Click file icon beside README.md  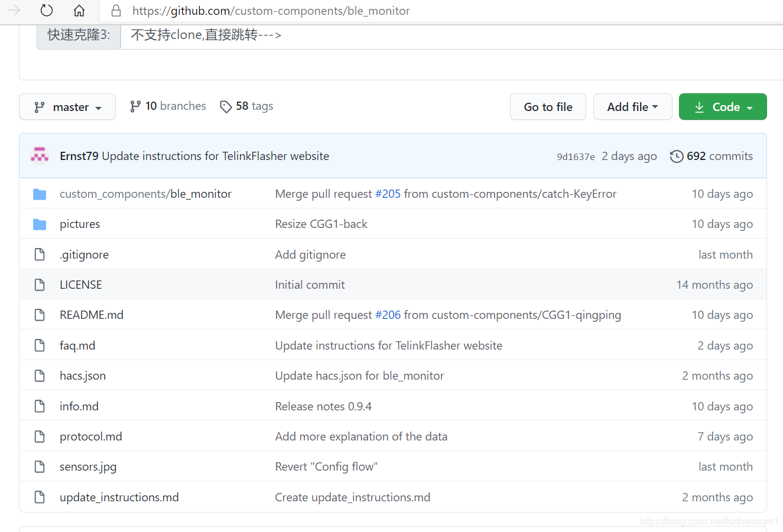[40, 315]
